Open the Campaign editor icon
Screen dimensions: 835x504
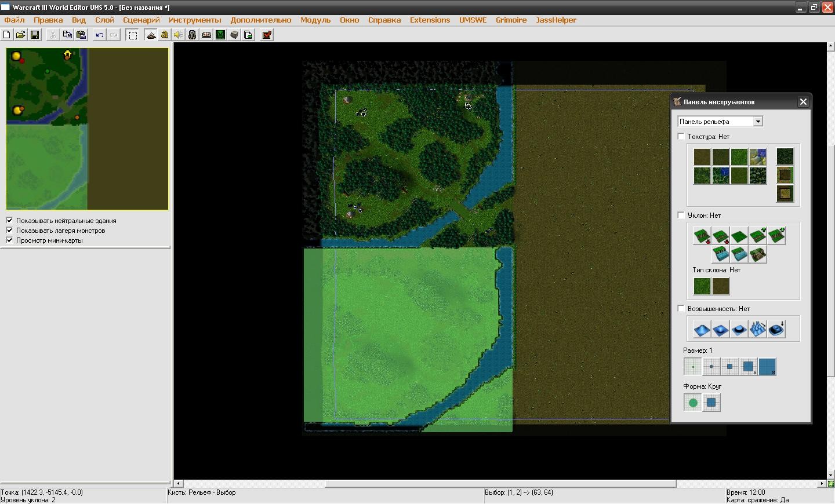(206, 35)
